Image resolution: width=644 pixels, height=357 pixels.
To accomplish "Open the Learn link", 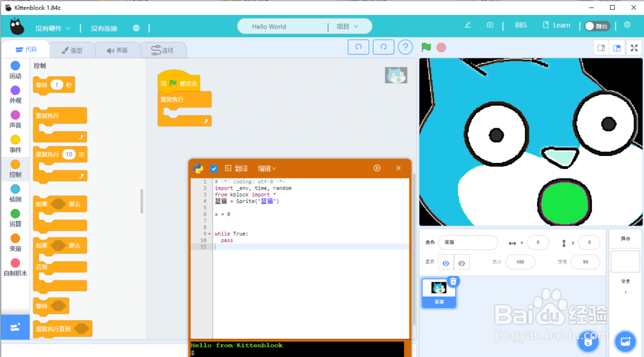I will click(556, 25).
